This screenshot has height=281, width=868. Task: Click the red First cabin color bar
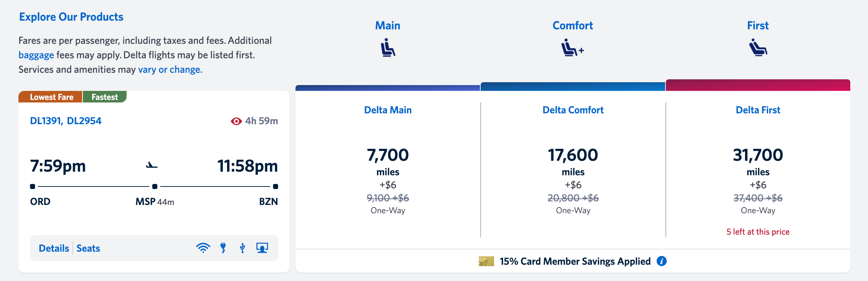[758, 86]
